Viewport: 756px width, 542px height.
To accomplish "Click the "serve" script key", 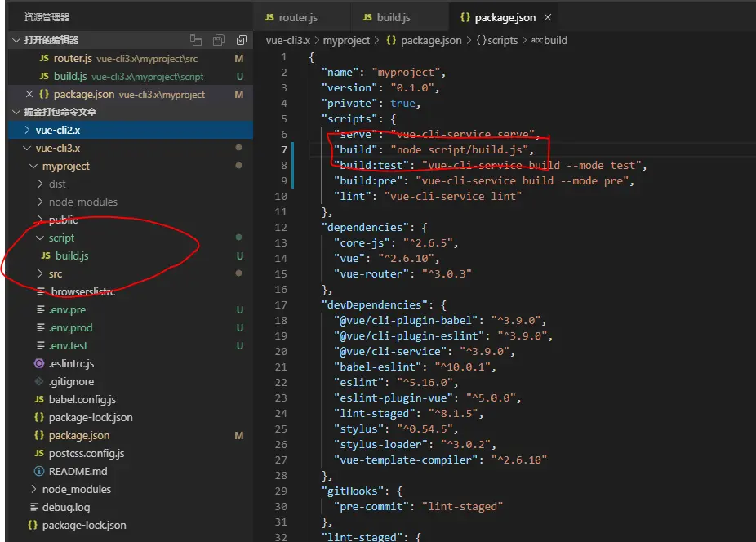I will point(355,134).
